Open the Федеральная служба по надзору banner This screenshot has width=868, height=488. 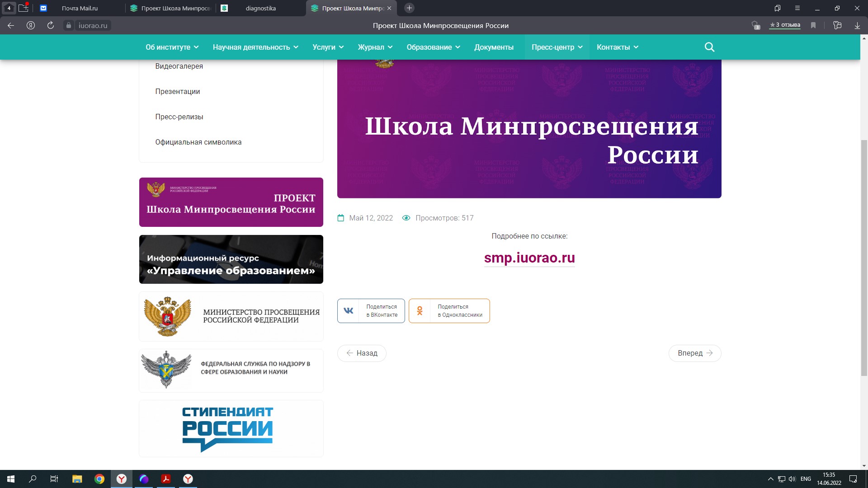coord(231,371)
